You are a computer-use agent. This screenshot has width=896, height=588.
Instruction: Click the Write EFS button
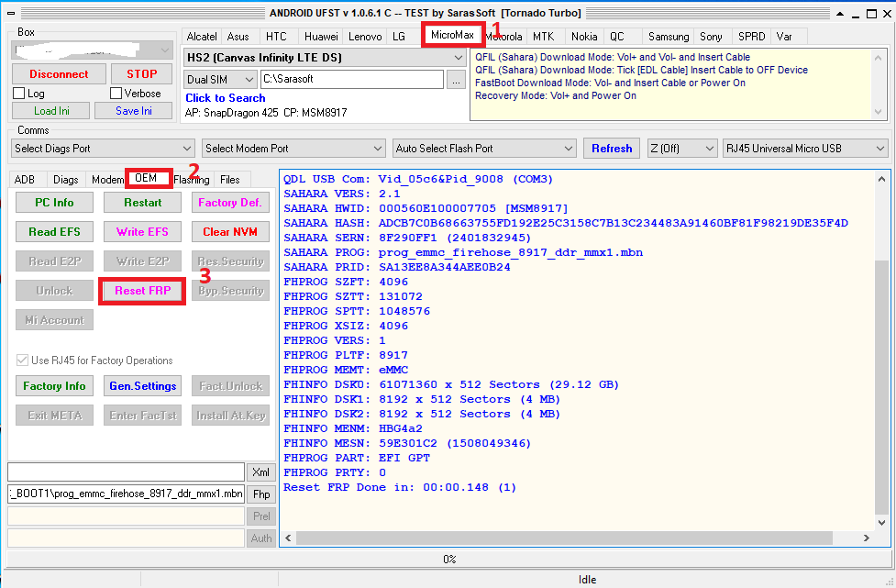click(x=142, y=232)
